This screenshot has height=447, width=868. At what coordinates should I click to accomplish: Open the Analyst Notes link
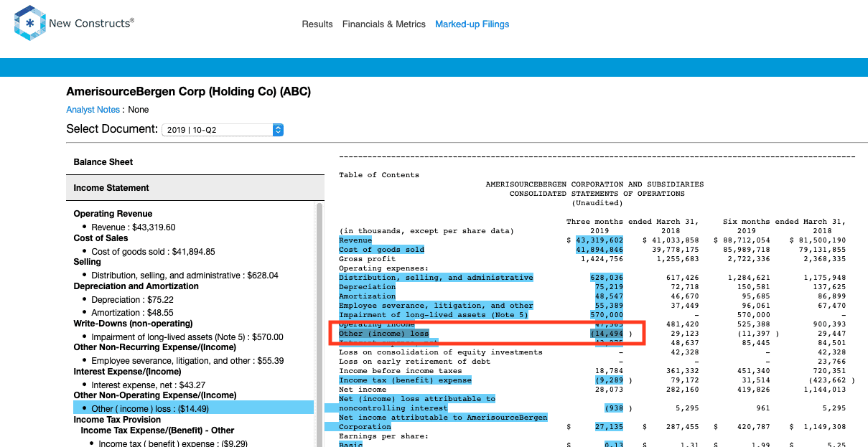pyautogui.click(x=93, y=110)
